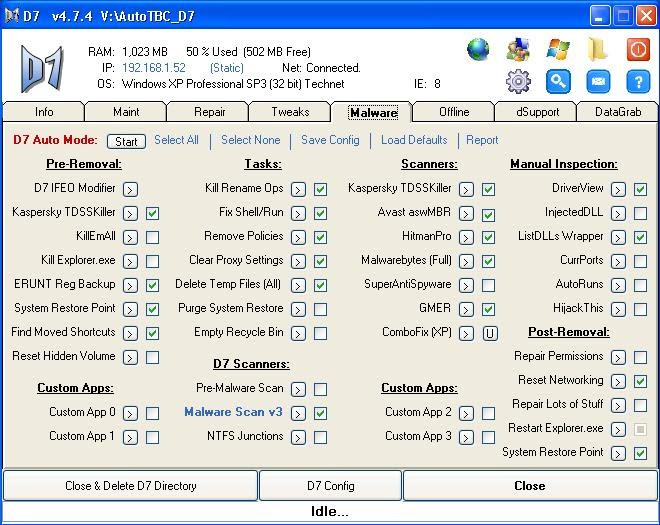The image size is (660, 525).
Task: Check the Repair Permissions checkbox
Action: [x=640, y=357]
